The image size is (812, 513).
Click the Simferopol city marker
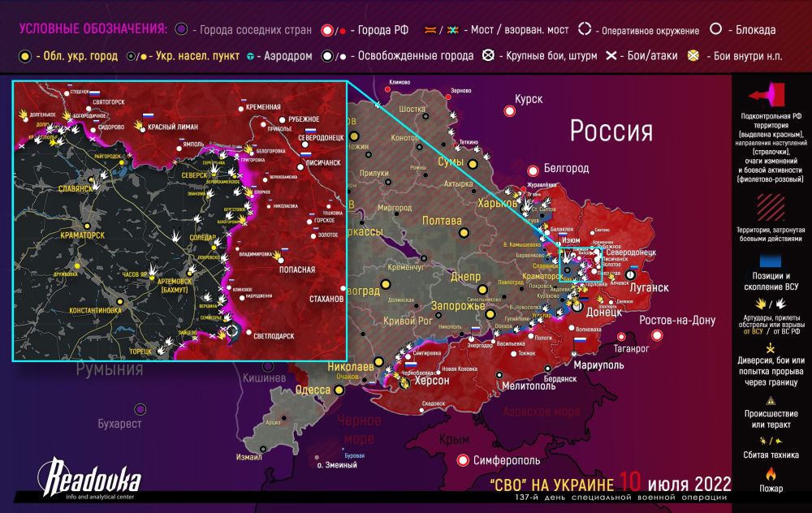tap(464, 460)
